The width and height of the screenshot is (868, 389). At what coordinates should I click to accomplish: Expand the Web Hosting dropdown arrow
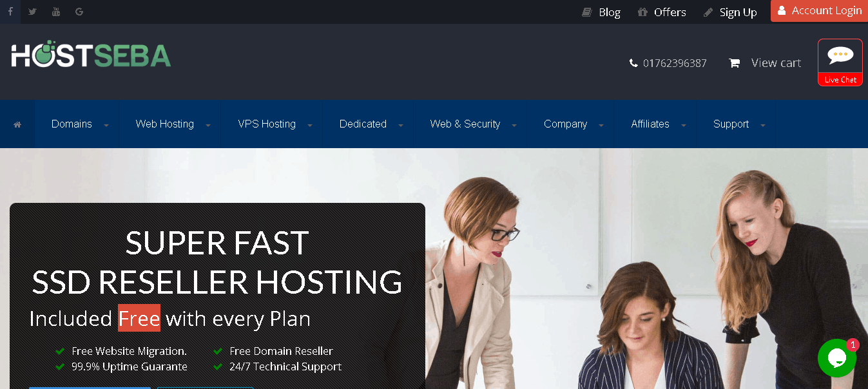(208, 126)
